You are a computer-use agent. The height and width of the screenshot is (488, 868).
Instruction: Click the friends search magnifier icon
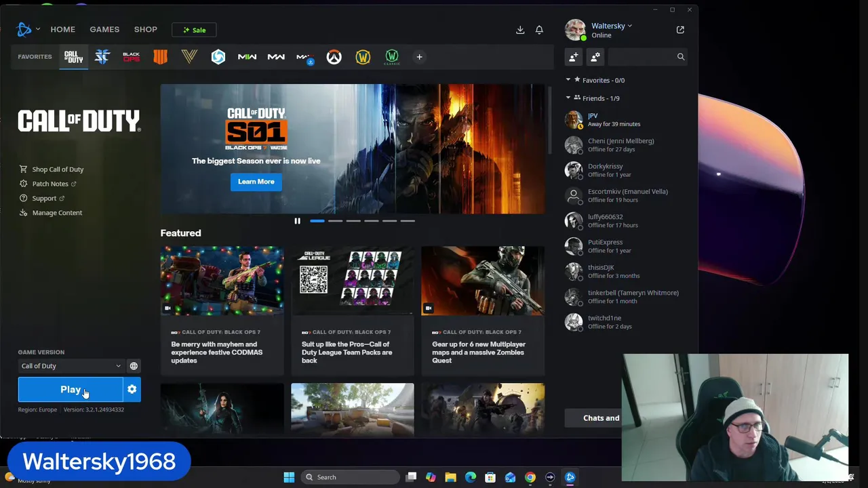click(681, 57)
